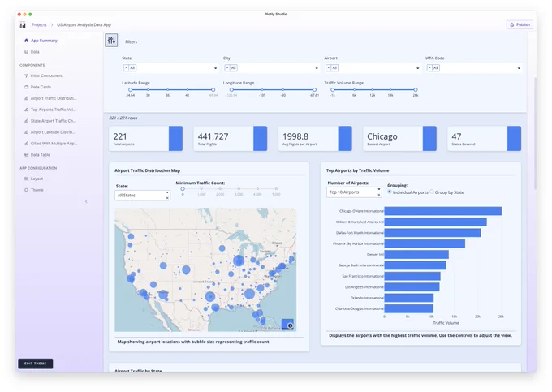
Task: Select Individual Airports grouping option
Action: [390, 192]
